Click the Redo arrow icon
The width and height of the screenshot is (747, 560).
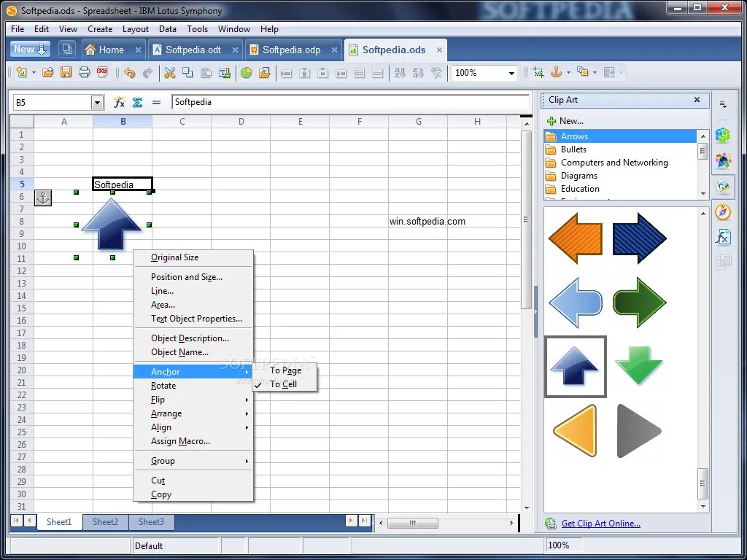point(147,73)
